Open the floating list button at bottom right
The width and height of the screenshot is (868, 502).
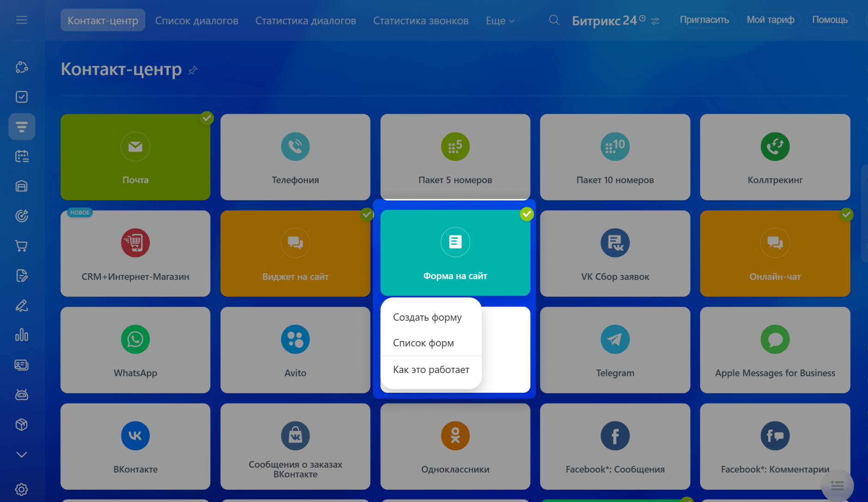pos(837,485)
